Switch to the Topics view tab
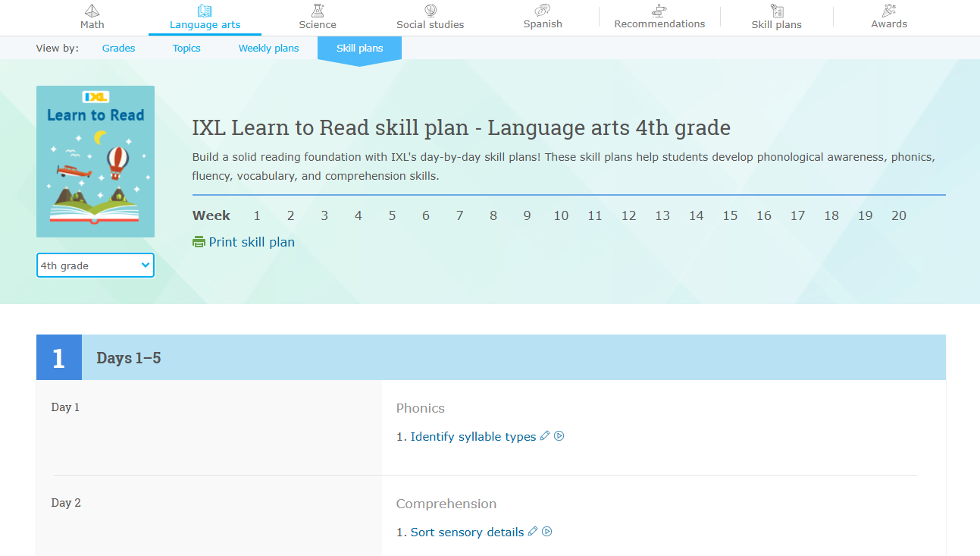This screenshot has height=556, width=980. (x=186, y=48)
